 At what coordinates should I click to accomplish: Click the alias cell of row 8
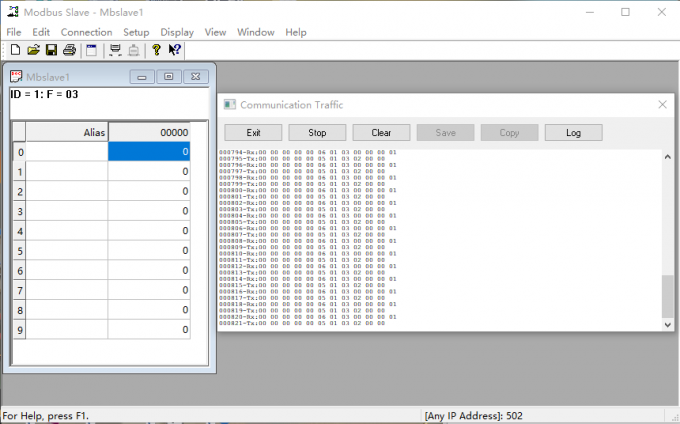point(67,310)
